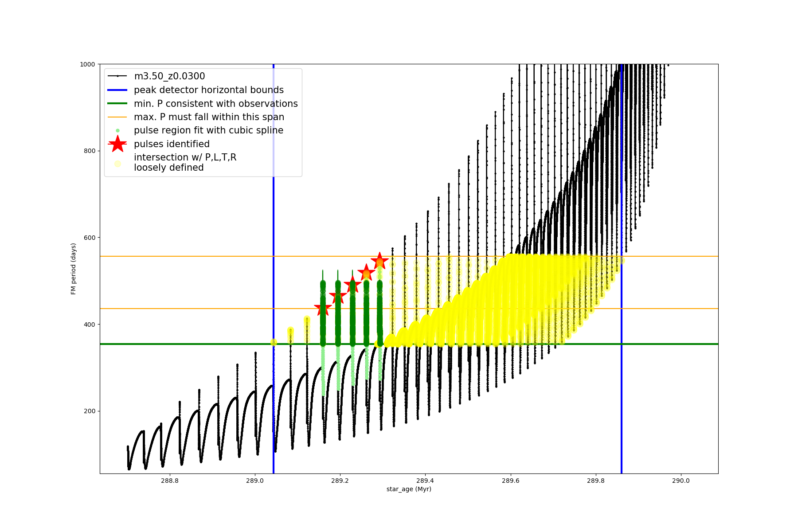798x532 pixels.
Task: Click the blue line sample in the legend
Action: (x=117, y=90)
